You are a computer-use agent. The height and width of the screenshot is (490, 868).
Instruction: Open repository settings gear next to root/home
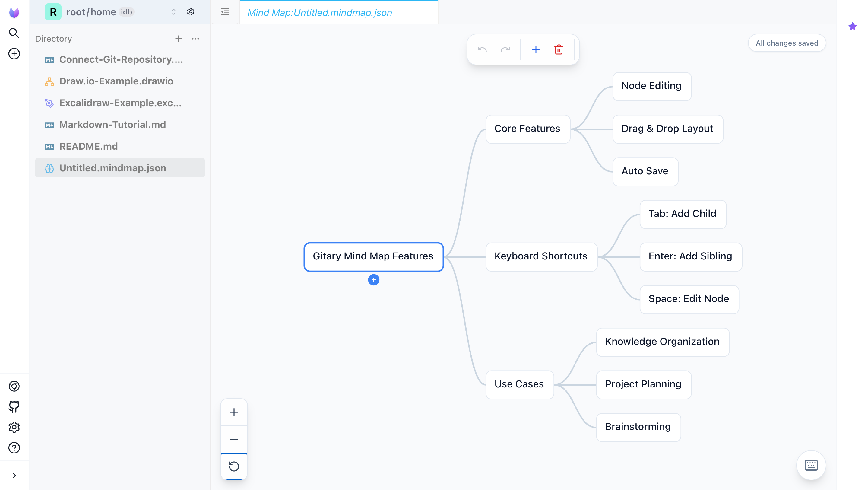[190, 12]
